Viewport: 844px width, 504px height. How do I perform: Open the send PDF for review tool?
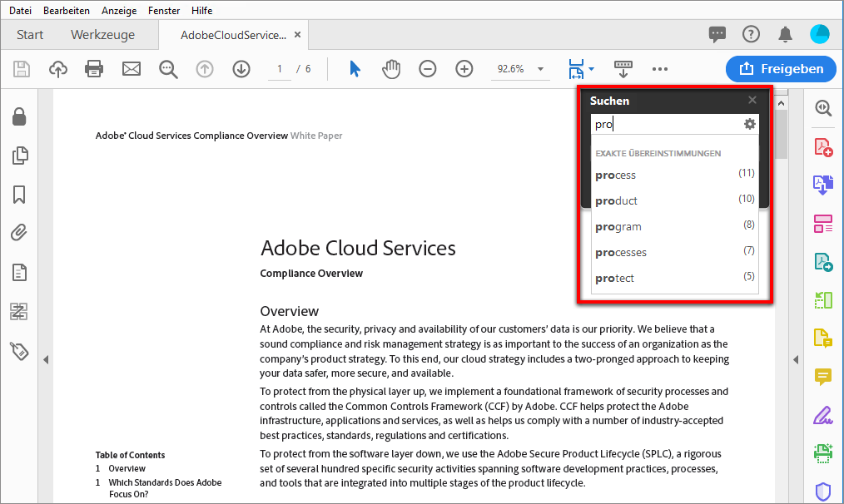[823, 262]
